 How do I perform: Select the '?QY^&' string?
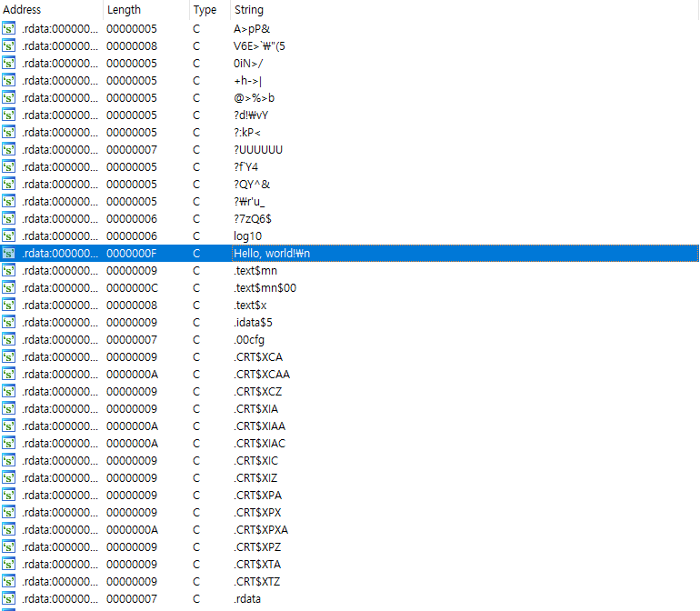tap(252, 184)
